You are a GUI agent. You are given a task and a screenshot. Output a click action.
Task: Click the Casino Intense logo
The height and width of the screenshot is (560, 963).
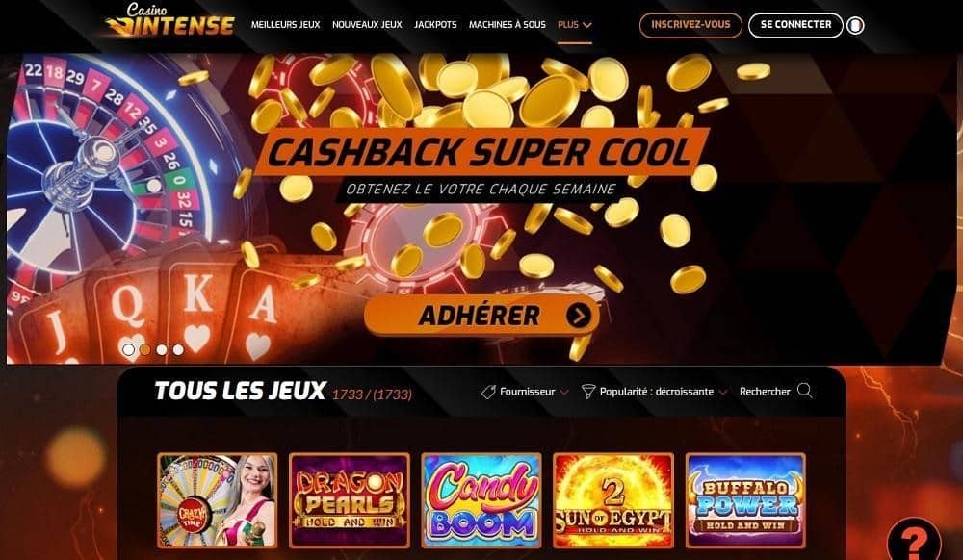click(169, 20)
